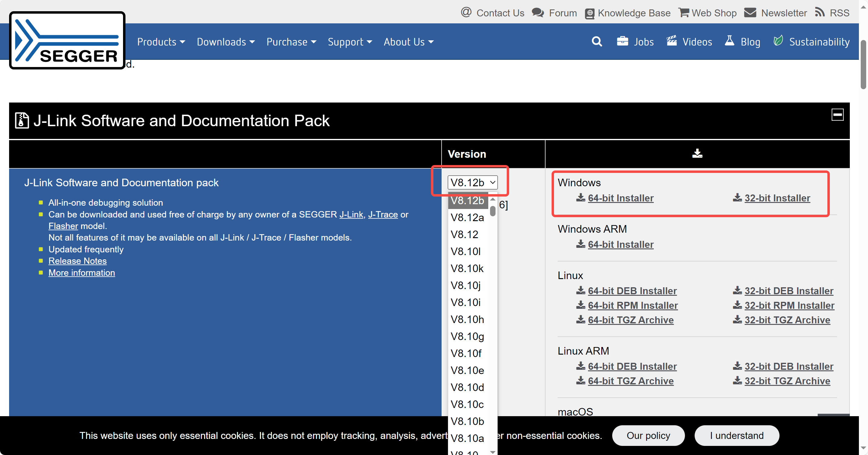Click download icon beside Linux 64-bit TGZ Archive
Screen dimensions: 868x455
tap(581, 319)
